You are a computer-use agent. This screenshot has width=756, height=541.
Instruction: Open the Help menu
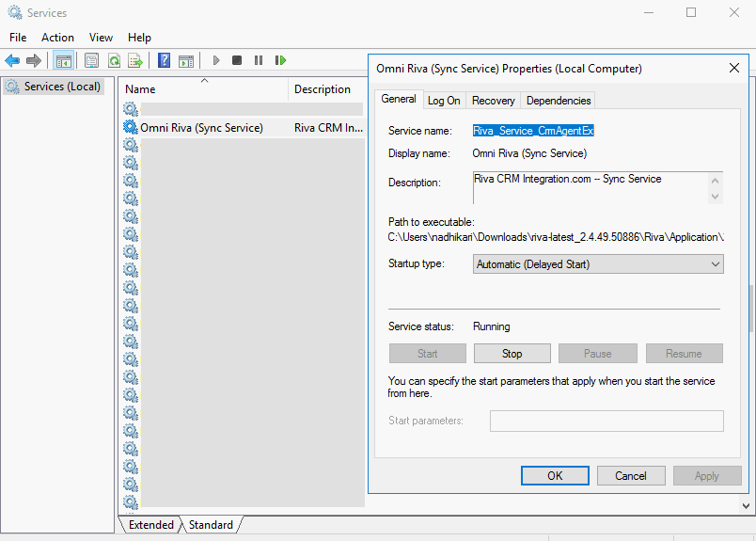[x=139, y=38]
